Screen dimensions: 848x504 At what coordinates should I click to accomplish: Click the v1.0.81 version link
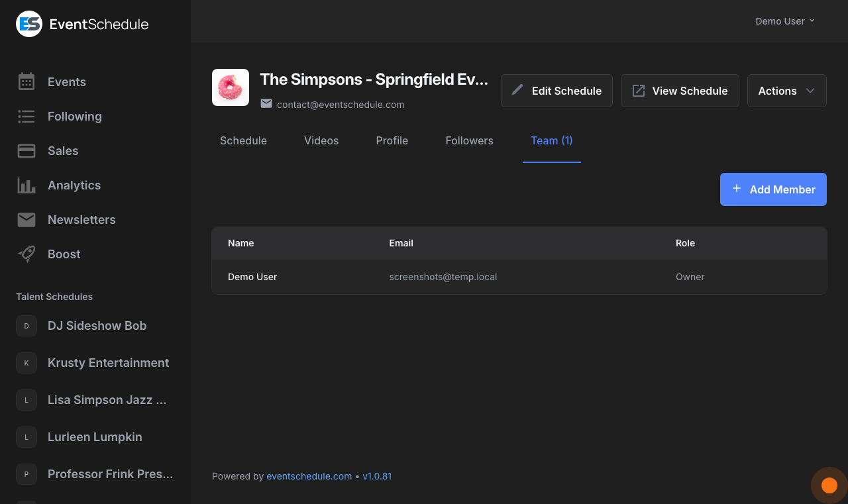[x=377, y=476]
